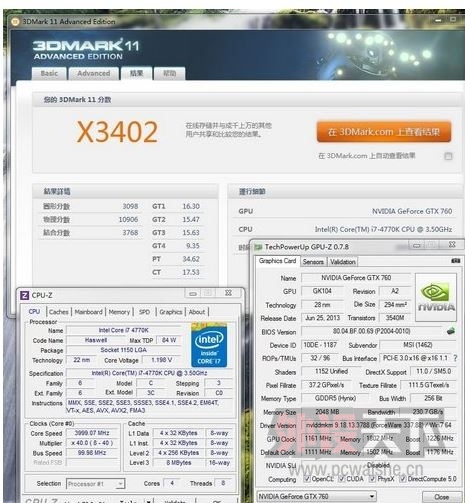Minimize the CPU-Z window
Screen dimensions: 465x503
193,293
